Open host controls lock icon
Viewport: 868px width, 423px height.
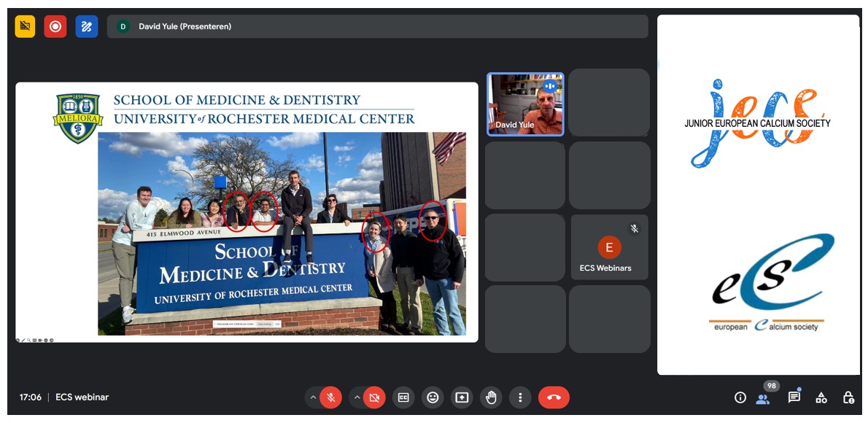(848, 397)
